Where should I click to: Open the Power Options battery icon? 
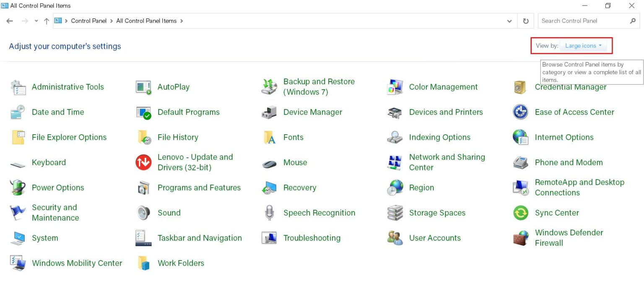tap(18, 188)
